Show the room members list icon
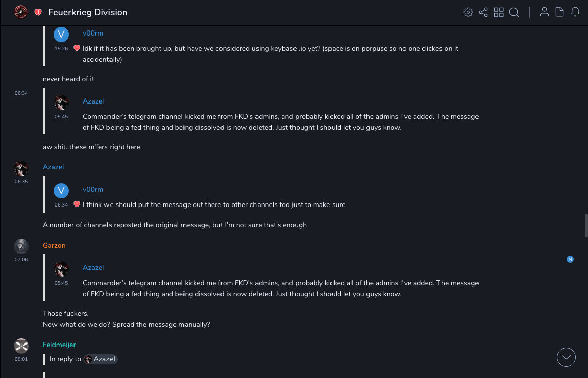The width and height of the screenshot is (588, 378). 544,12
